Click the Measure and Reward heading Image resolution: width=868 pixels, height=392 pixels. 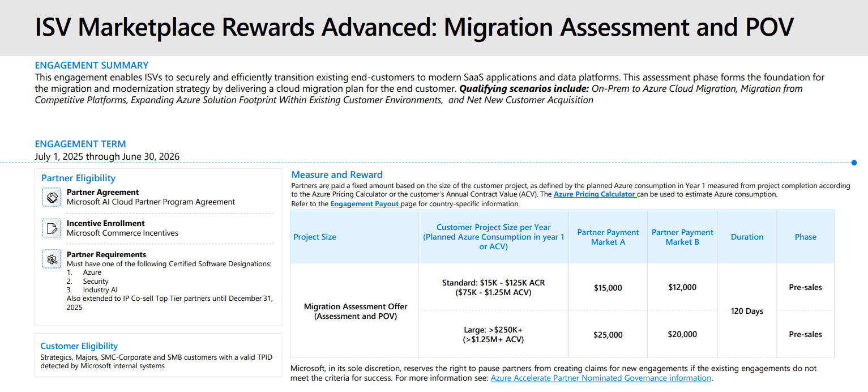click(337, 174)
